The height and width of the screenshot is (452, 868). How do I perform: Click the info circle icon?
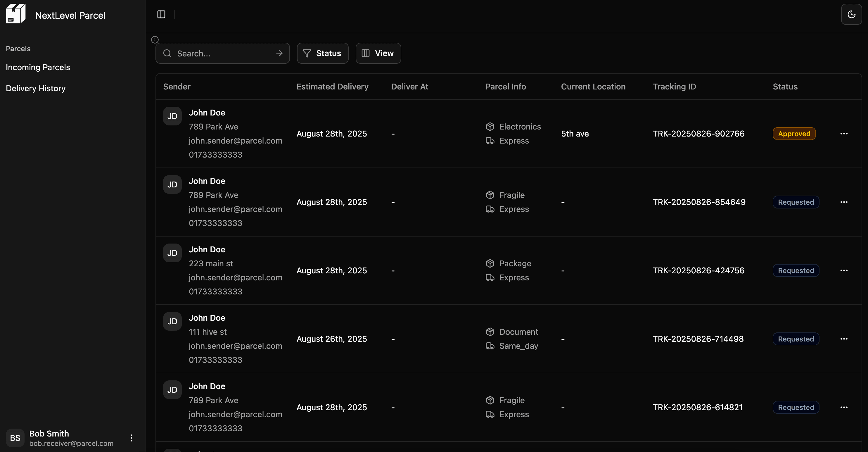155,40
